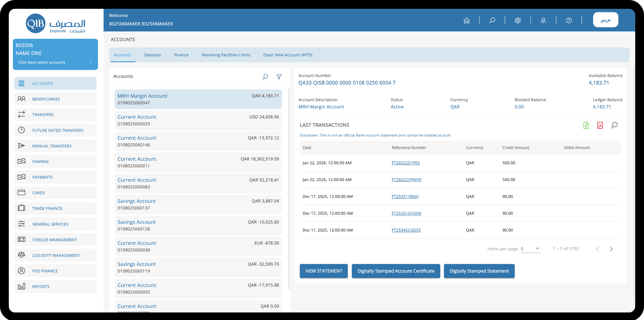
Task: Open ACCOUNTS in the sidebar
Action: pyautogui.click(x=55, y=83)
